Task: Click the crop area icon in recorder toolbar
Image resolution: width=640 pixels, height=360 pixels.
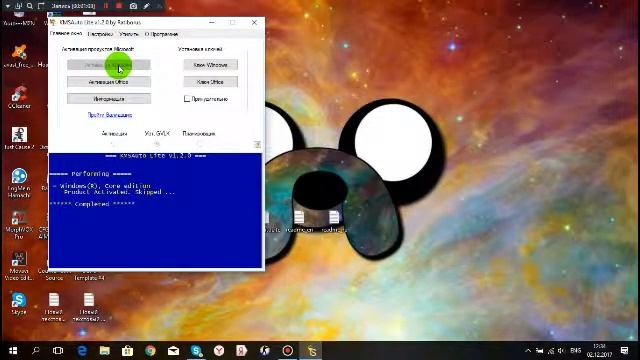Action: pyautogui.click(x=41, y=6)
